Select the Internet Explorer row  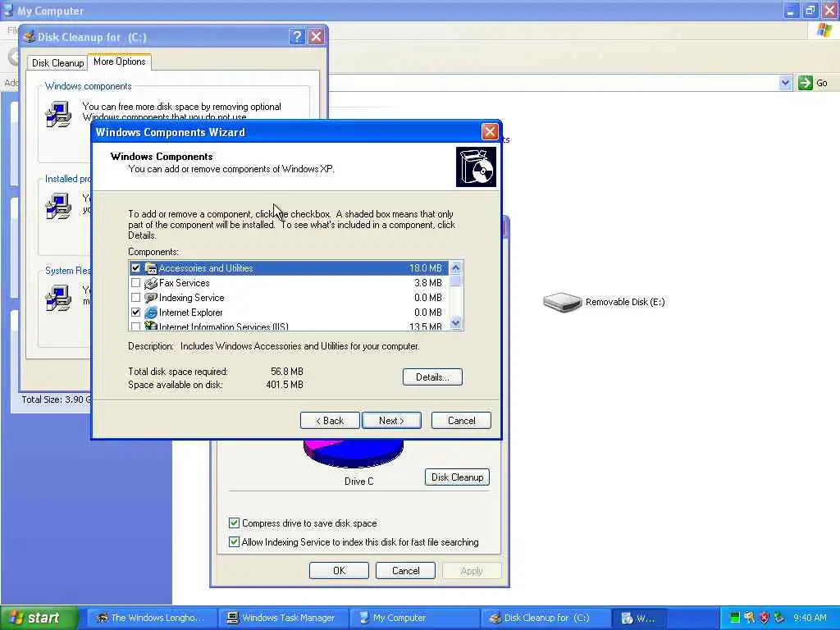click(x=289, y=313)
